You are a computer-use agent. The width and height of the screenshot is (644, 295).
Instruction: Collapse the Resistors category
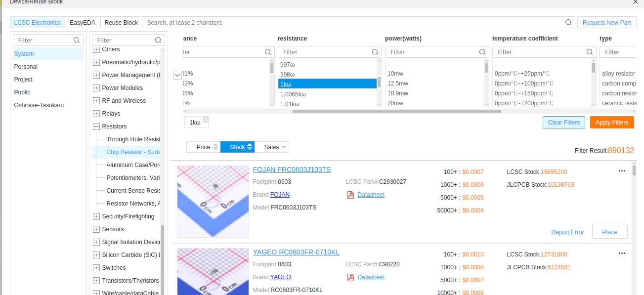tap(96, 126)
